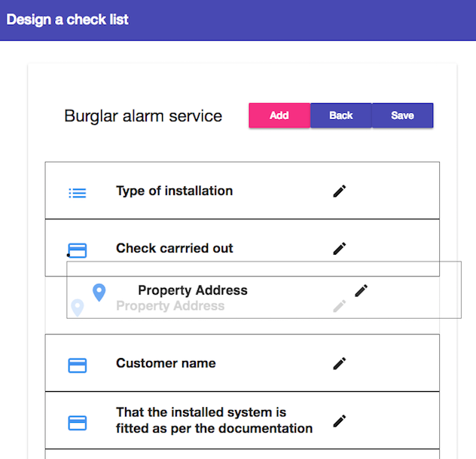This screenshot has width=476, height=459.
Task: Click card icon beside Check carried out
Action: (78, 250)
